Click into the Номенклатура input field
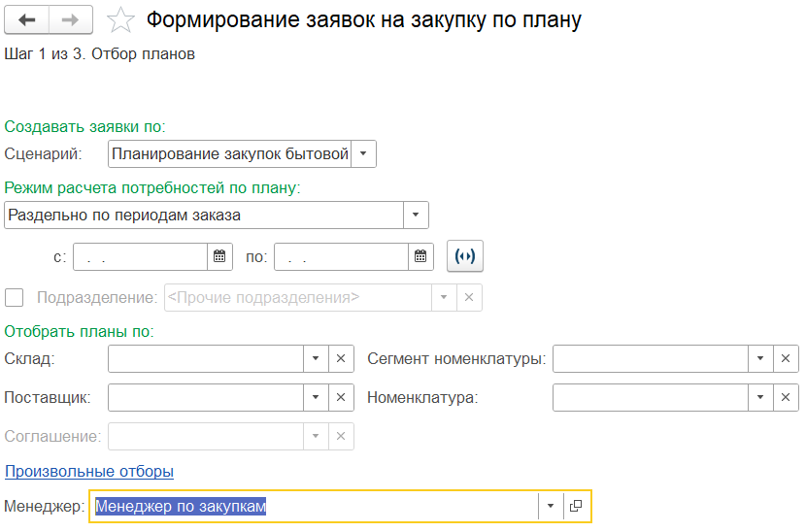806x532 pixels. point(650,398)
